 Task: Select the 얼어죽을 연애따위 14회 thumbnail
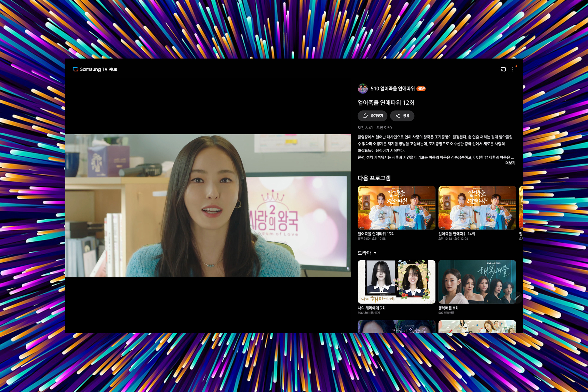pyautogui.click(x=477, y=208)
